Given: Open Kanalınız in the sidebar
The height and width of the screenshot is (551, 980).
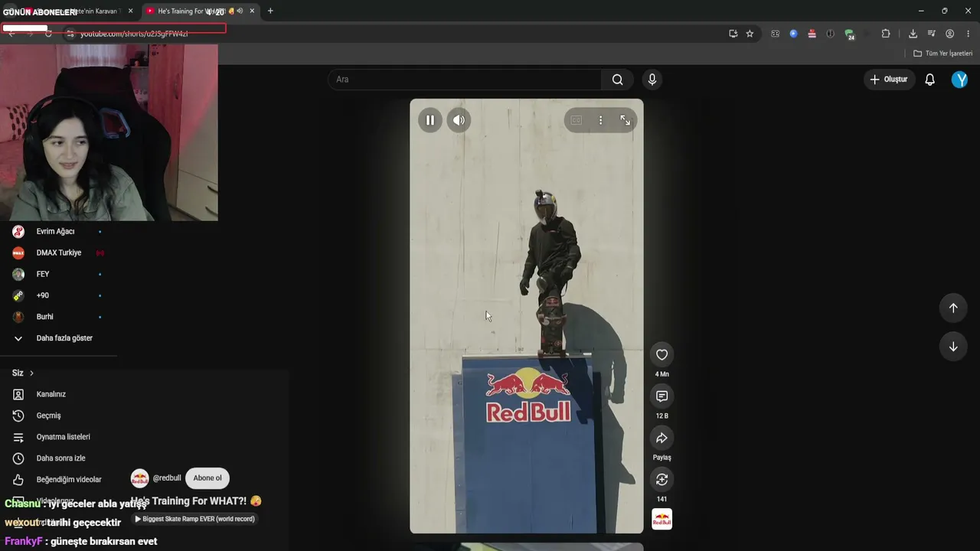Looking at the screenshot, I should 58,394.
